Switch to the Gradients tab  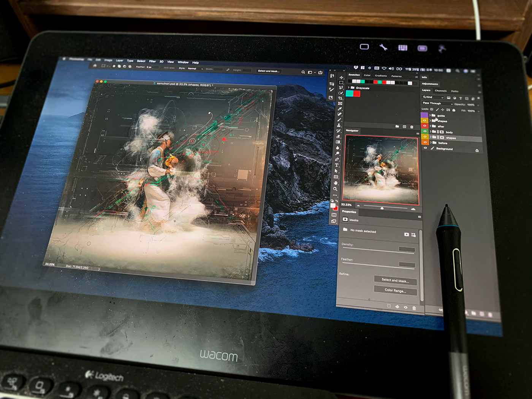pyautogui.click(x=381, y=76)
